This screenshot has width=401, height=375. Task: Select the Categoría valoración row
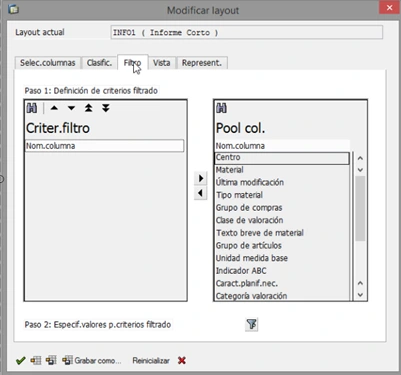[x=282, y=296]
